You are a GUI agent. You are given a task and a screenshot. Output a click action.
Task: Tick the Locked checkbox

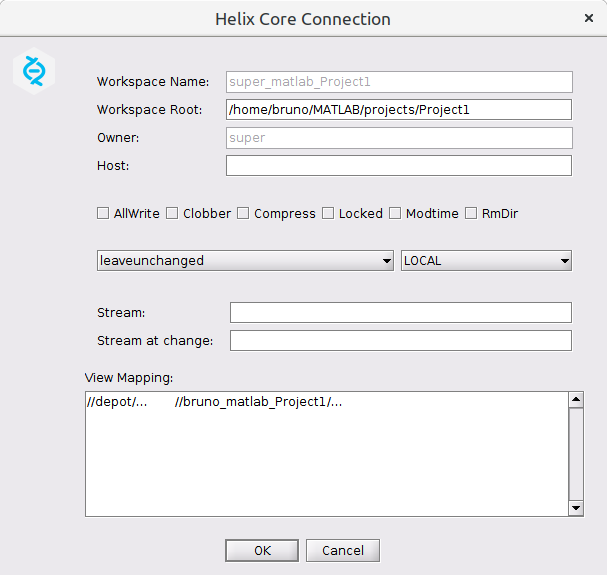coord(328,213)
